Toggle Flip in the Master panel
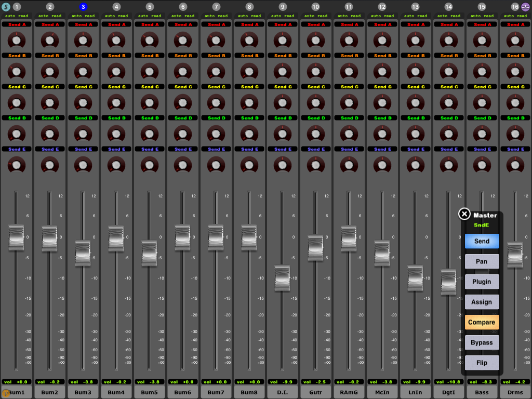The width and height of the screenshot is (532, 399). tap(482, 363)
